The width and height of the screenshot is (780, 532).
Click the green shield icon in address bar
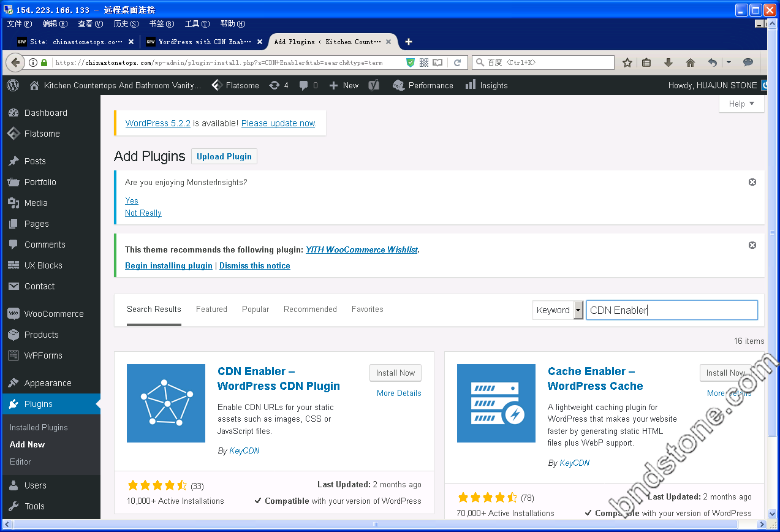pyautogui.click(x=411, y=63)
